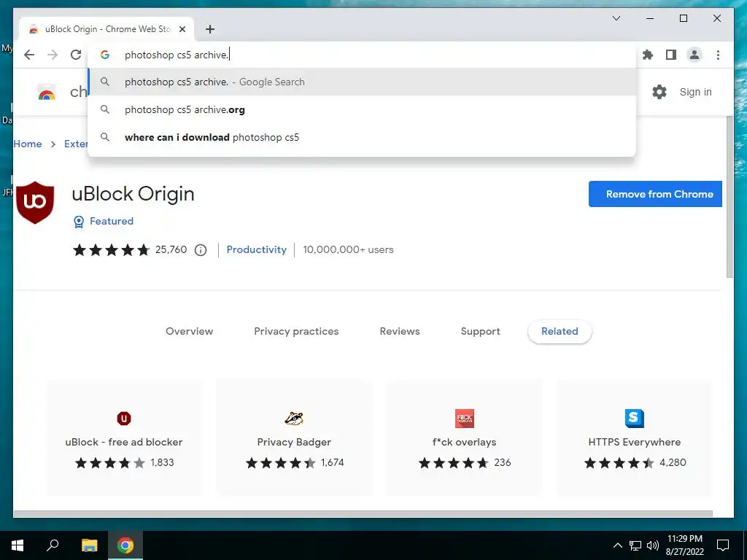747x560 pixels.
Task: Click the Chrome Web Store rainbow logo
Action: coord(47,92)
